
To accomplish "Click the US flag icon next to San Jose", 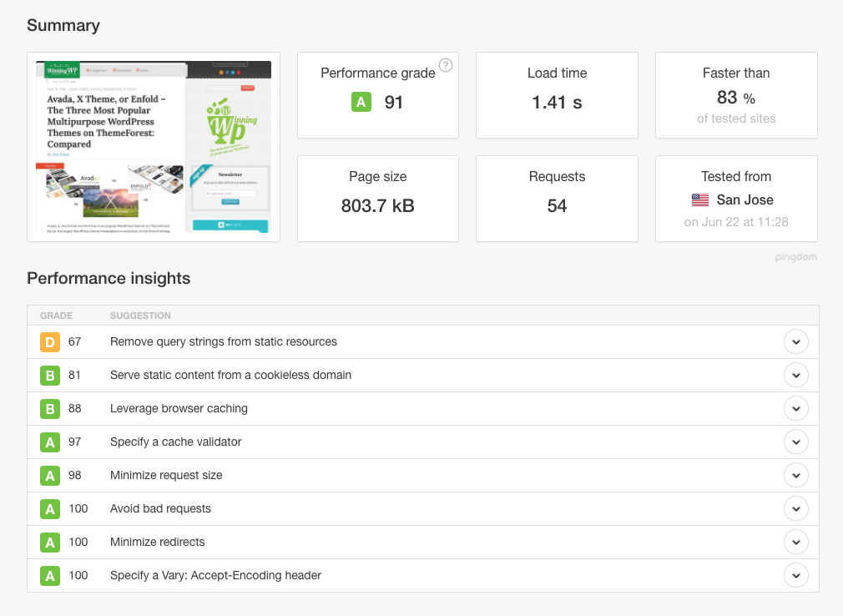I will [699, 199].
